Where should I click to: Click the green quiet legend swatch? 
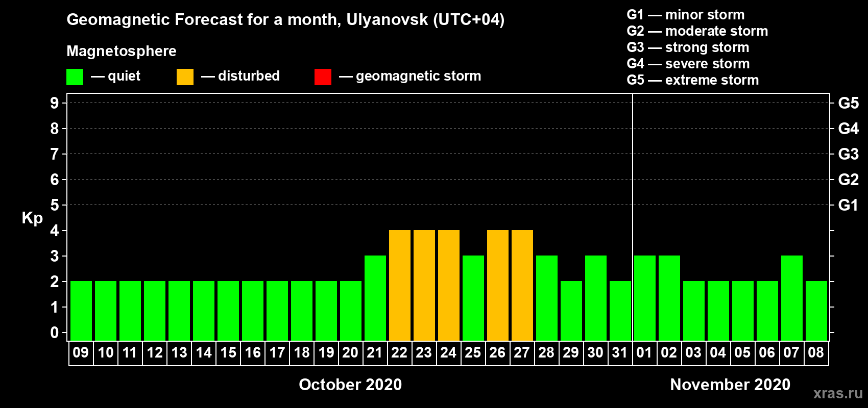click(75, 77)
